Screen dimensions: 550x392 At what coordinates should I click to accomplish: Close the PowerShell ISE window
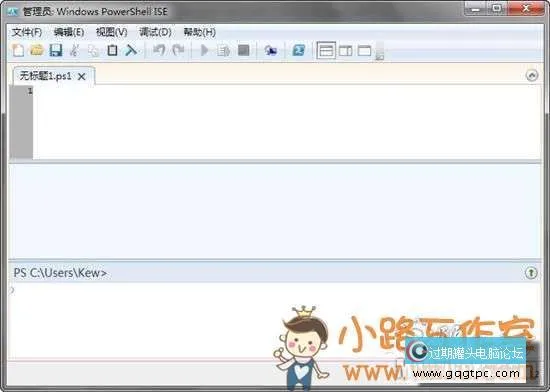525,8
